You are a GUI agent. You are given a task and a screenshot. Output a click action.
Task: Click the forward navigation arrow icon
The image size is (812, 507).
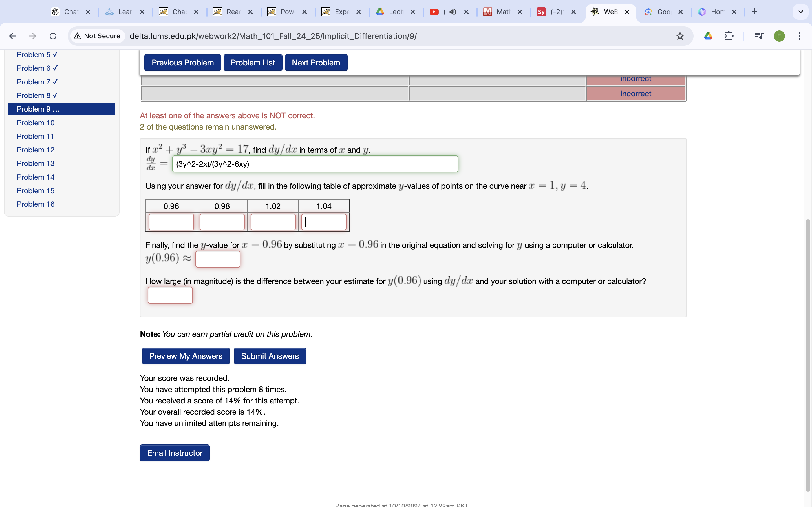(x=32, y=36)
